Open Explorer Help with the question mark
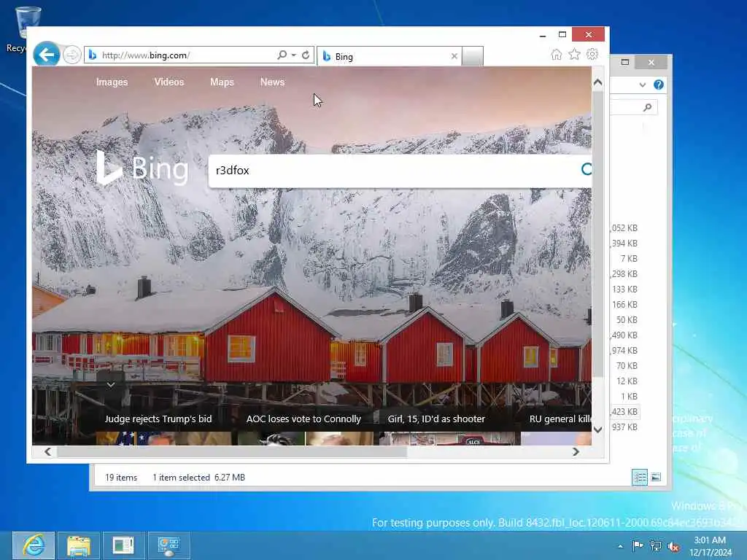747x560 pixels. click(x=659, y=85)
